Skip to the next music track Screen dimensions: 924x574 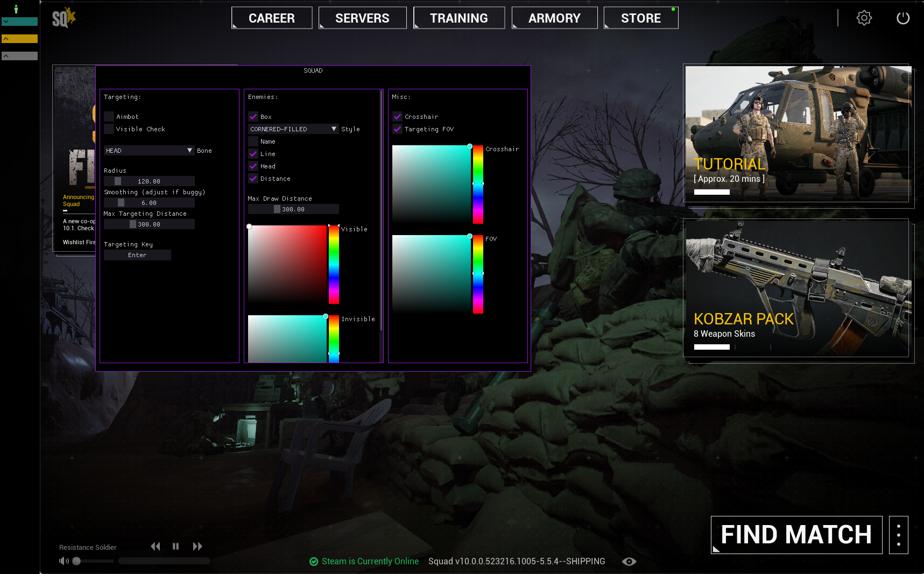point(198,547)
